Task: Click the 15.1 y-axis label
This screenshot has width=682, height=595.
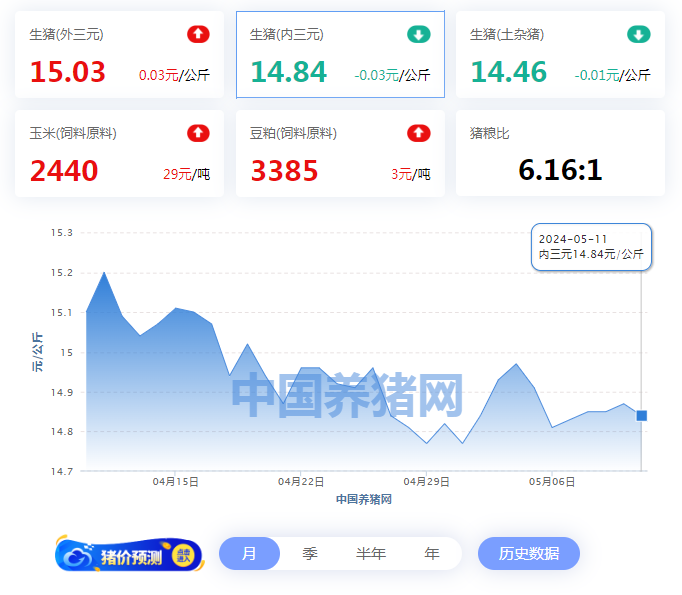Action: click(62, 313)
